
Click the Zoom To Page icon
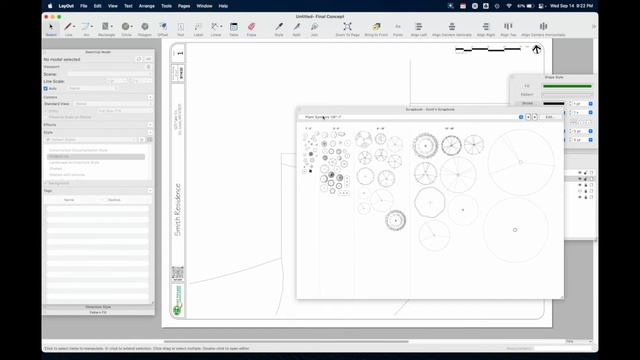point(347,27)
